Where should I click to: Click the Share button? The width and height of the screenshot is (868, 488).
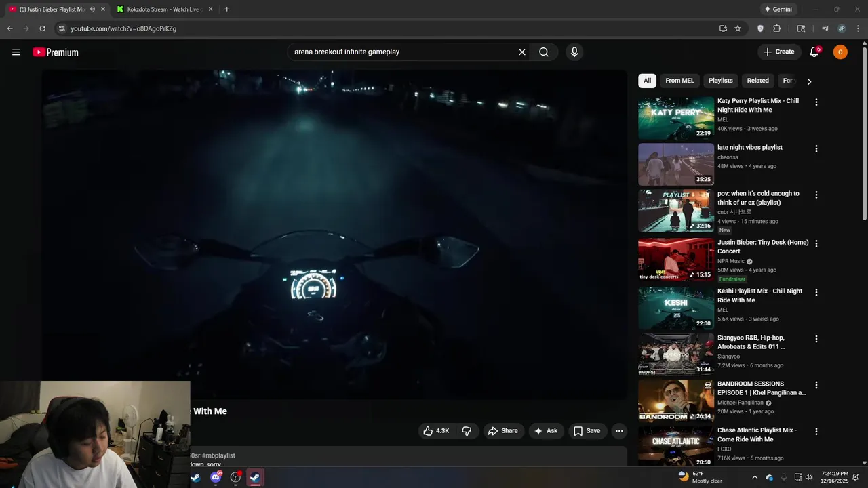pos(502,431)
